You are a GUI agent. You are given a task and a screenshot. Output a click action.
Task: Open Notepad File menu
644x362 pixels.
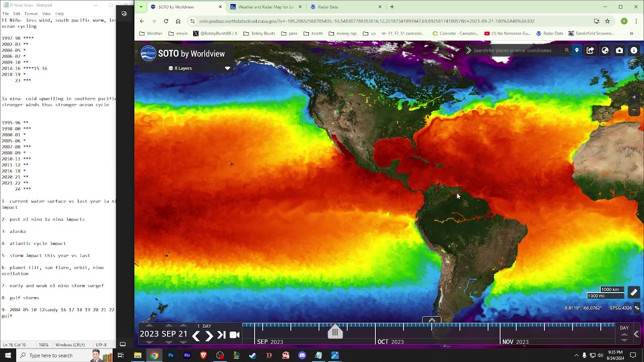tap(6, 14)
